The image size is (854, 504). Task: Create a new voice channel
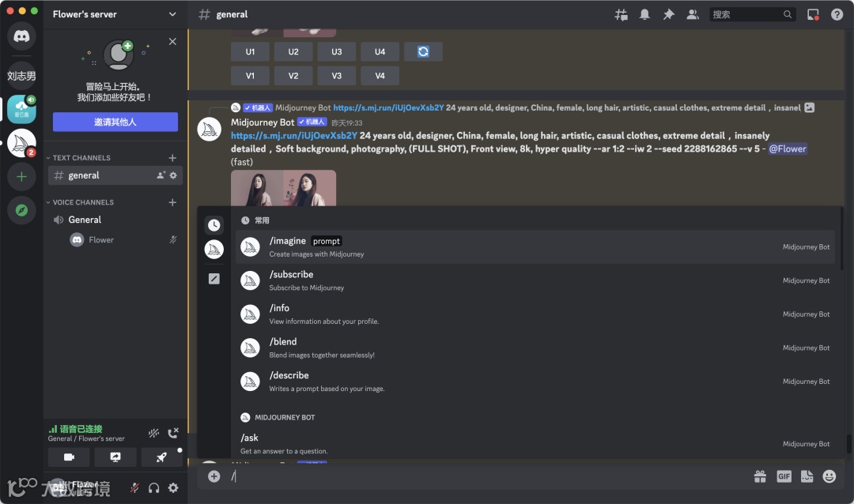[172, 202]
